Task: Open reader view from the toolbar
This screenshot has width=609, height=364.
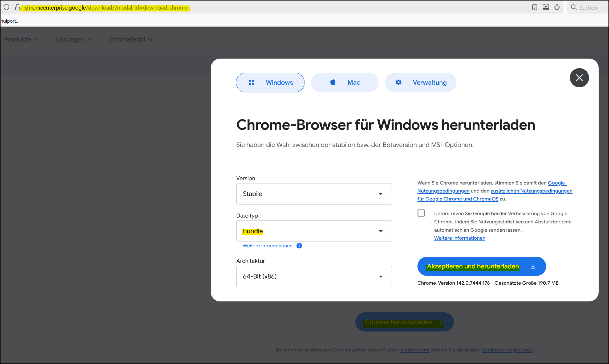Action: coord(534,7)
